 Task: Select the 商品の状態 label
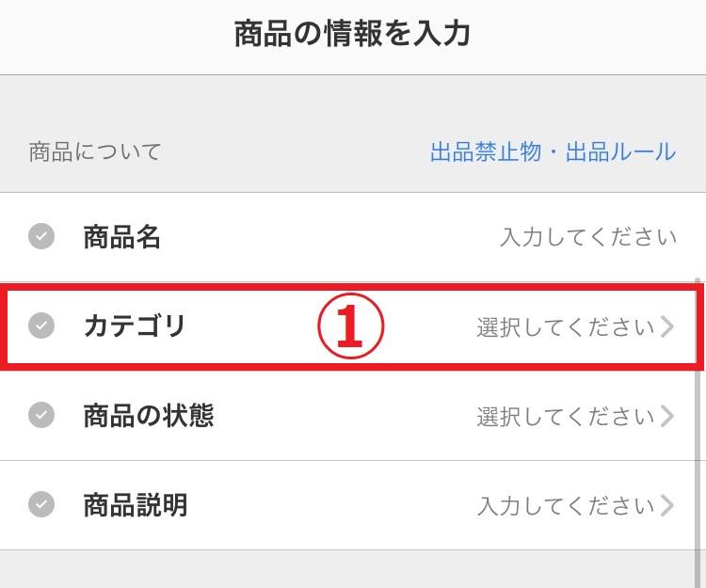tap(149, 415)
